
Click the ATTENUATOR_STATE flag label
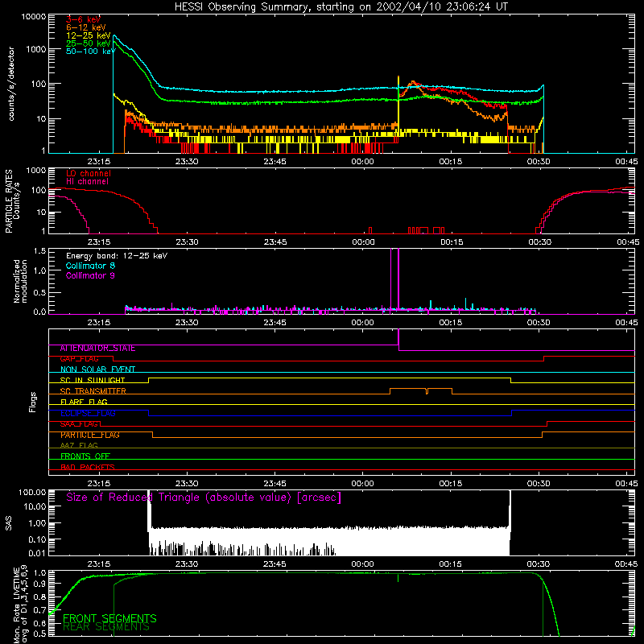pyautogui.click(x=97, y=349)
